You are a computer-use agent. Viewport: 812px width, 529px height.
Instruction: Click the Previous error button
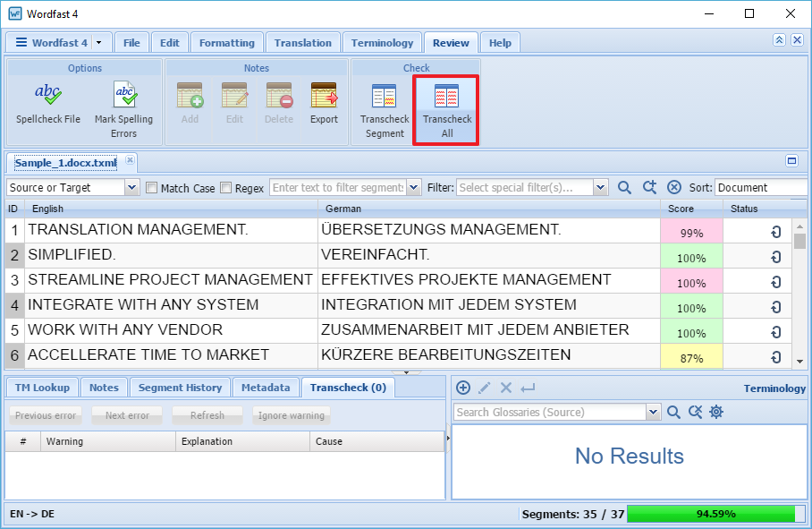[46, 415]
